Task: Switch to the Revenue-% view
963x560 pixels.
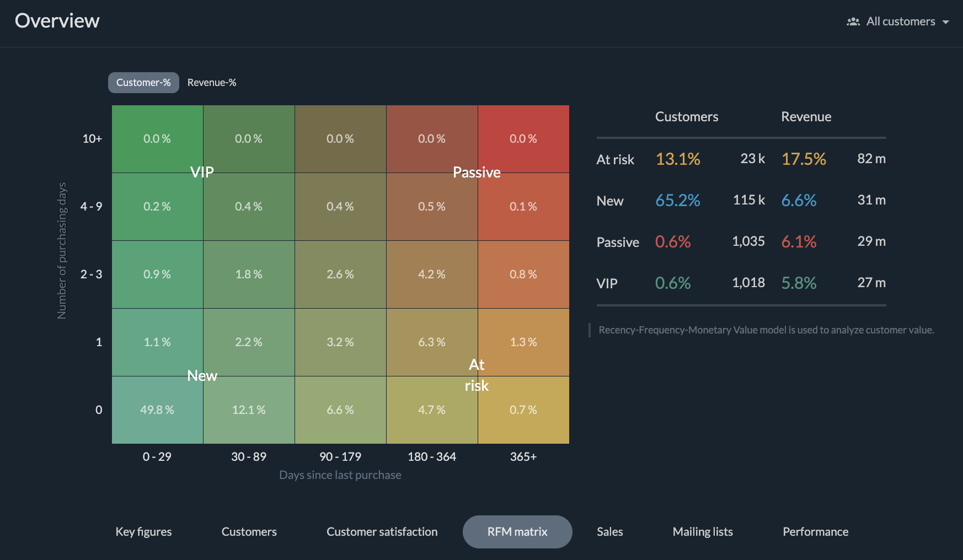Action: [x=212, y=83]
